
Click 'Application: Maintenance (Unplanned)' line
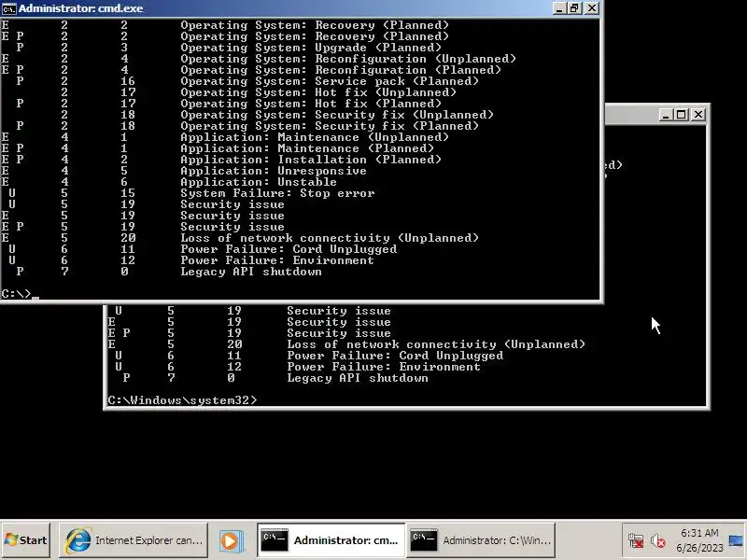click(315, 137)
